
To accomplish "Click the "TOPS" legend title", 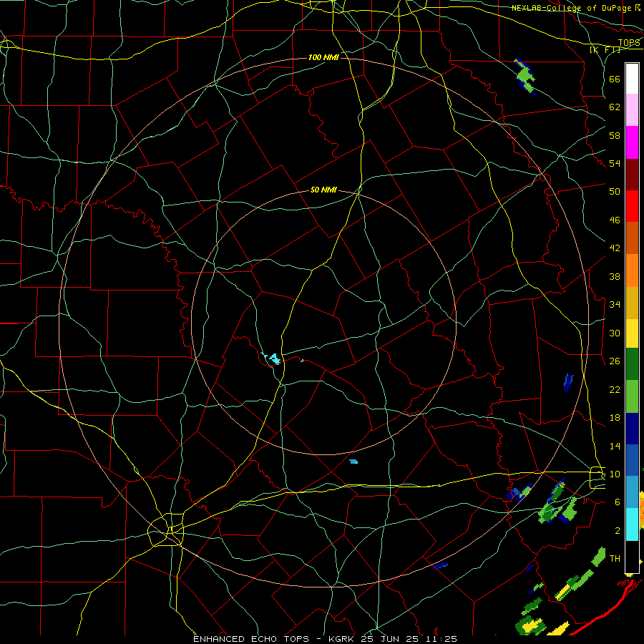I will pyautogui.click(x=629, y=42).
